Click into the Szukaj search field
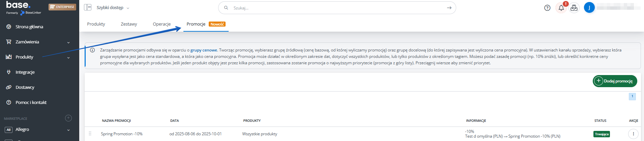Image resolution: width=644 pixels, height=141 pixels. pos(337,8)
